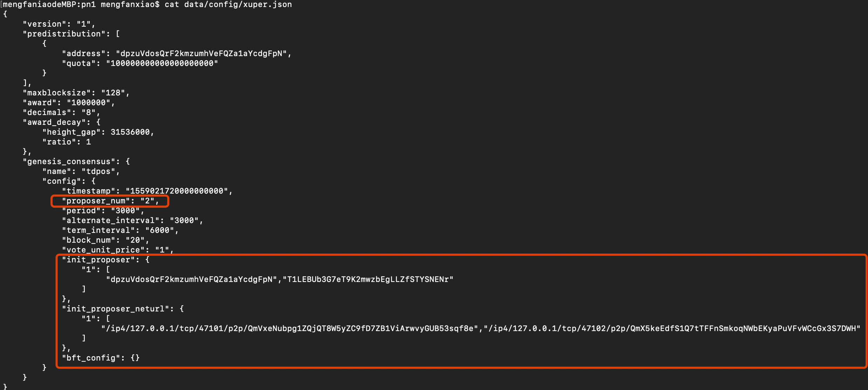Click the "bft_config" key
This screenshot has width=868, height=390.
coord(91,358)
